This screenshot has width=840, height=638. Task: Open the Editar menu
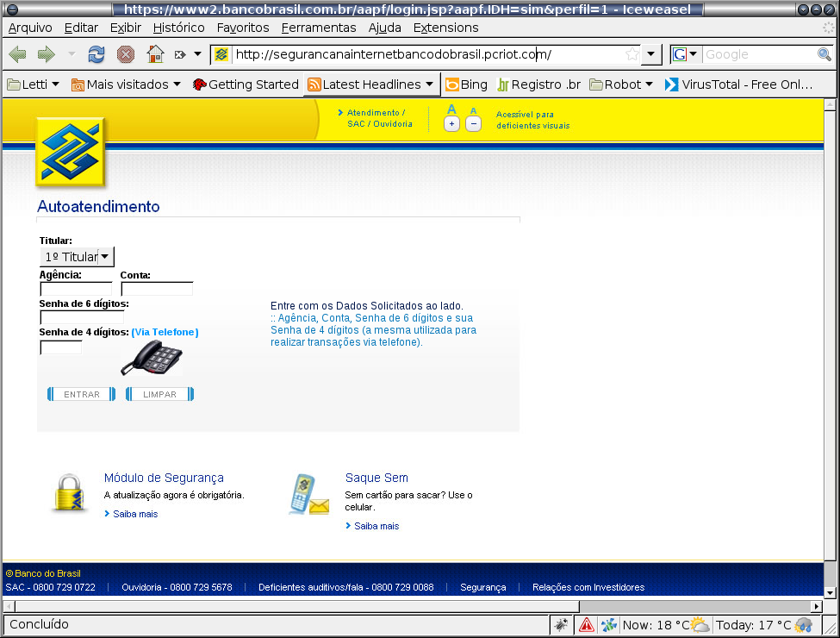(81, 28)
